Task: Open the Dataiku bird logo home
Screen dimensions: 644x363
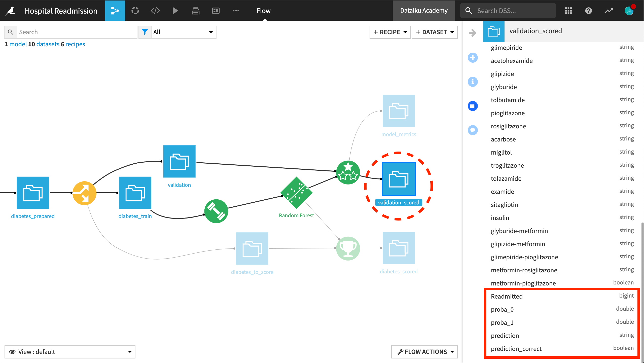Action: click(10, 11)
